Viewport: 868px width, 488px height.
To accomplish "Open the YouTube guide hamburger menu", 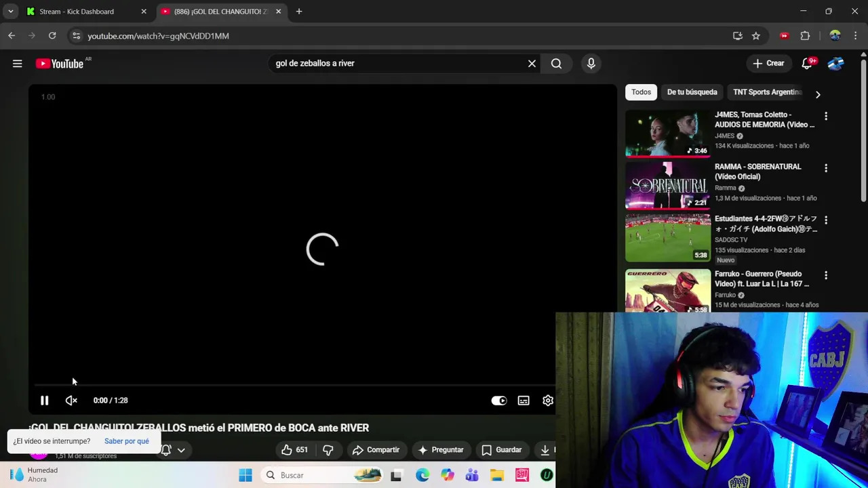I will [x=17, y=63].
